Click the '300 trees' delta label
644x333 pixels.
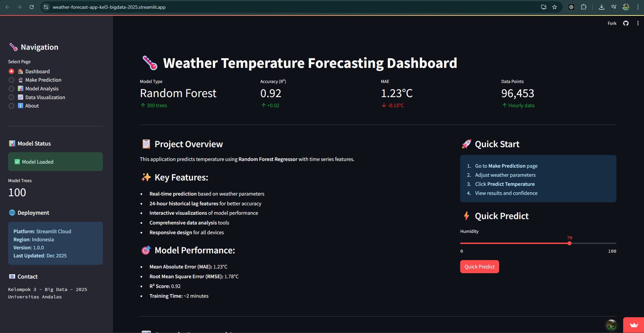(154, 106)
